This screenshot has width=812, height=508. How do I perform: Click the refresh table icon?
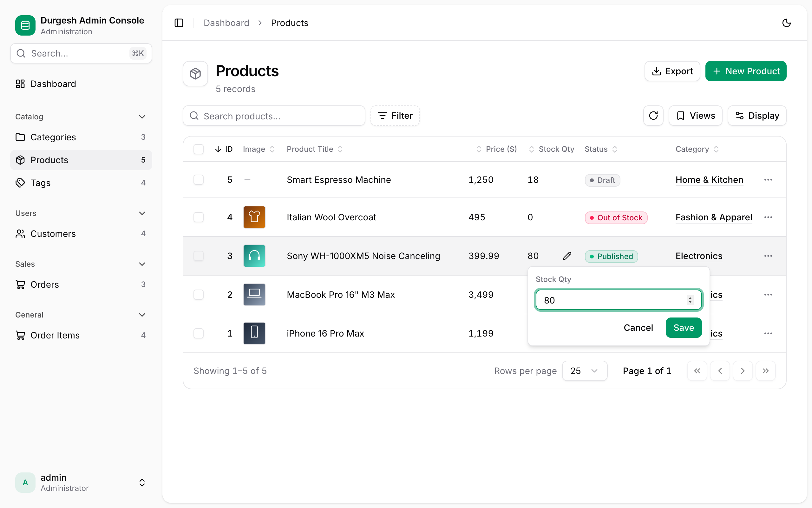pyautogui.click(x=653, y=116)
